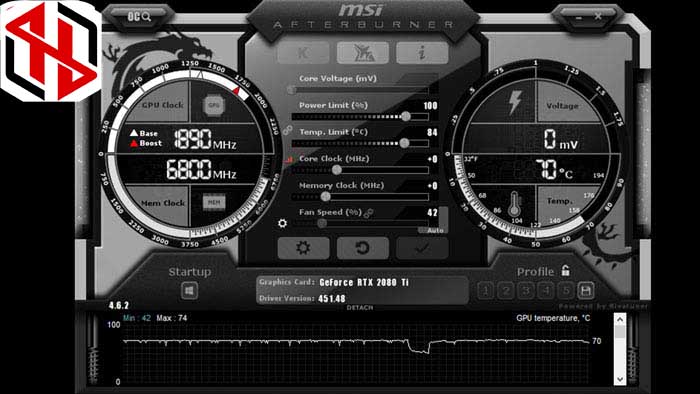Click the 0 mV voltage reading
The width and height of the screenshot is (700, 394).
click(x=561, y=139)
